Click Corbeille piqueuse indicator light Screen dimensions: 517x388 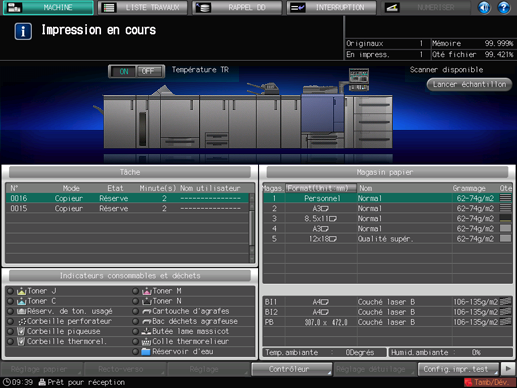10,332
